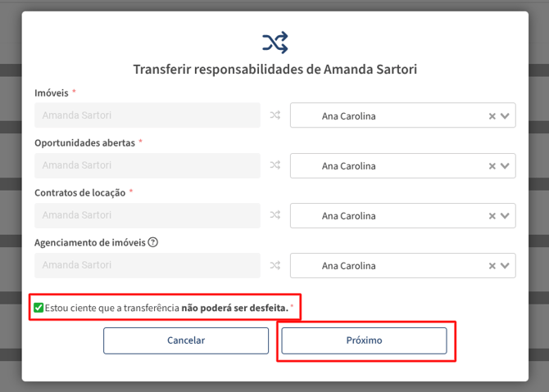Expand the Imóveis recipient dropdown arrow

click(505, 115)
